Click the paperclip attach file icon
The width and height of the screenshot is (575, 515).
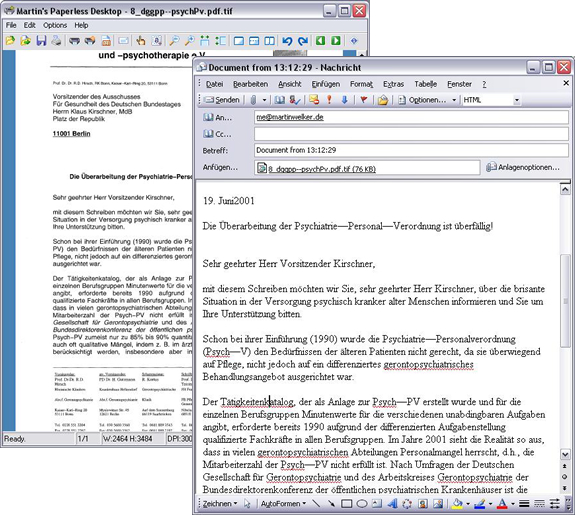[x=253, y=100]
